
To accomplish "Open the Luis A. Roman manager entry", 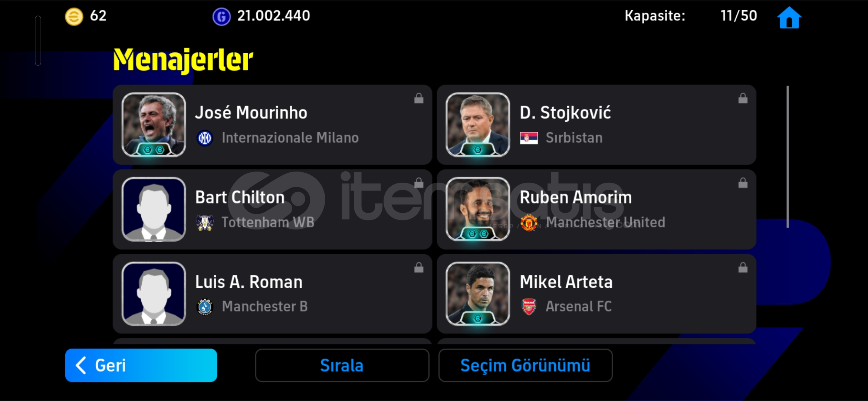I will (x=273, y=294).
